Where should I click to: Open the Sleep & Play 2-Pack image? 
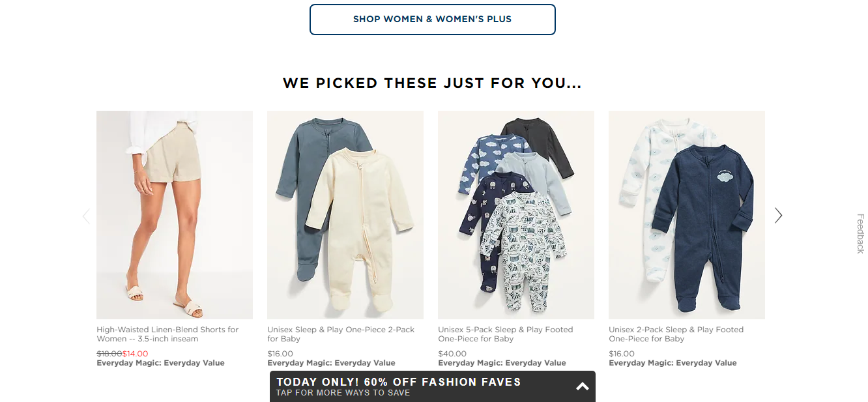[x=345, y=215]
